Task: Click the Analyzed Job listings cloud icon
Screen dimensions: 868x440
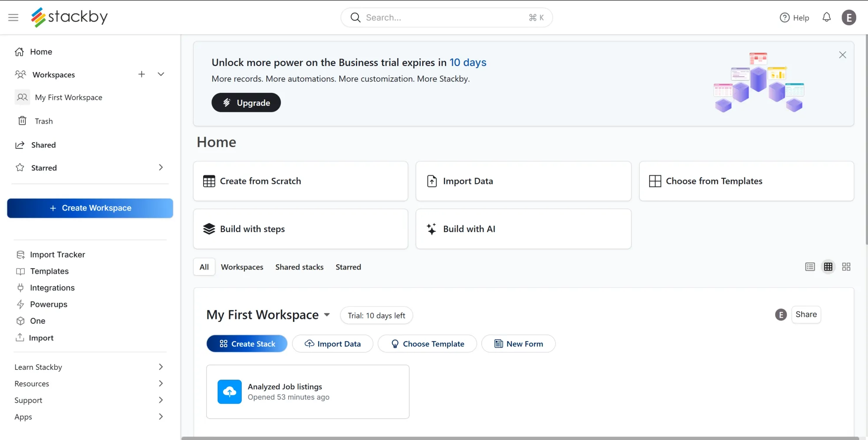Action: [230, 392]
